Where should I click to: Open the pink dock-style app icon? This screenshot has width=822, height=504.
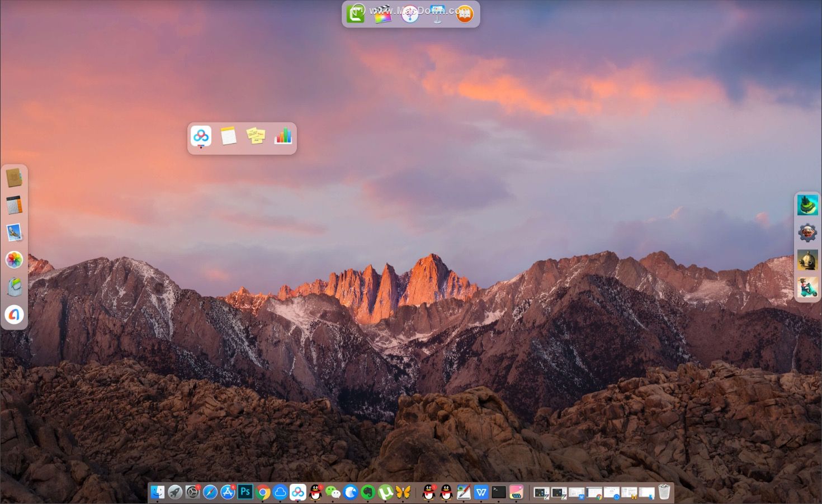click(x=516, y=492)
